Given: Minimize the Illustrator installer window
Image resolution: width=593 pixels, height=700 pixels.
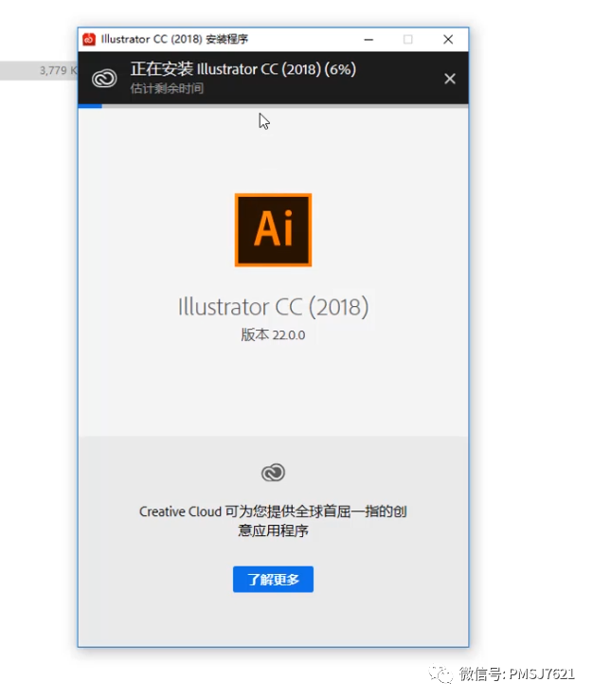Looking at the screenshot, I should (368, 39).
